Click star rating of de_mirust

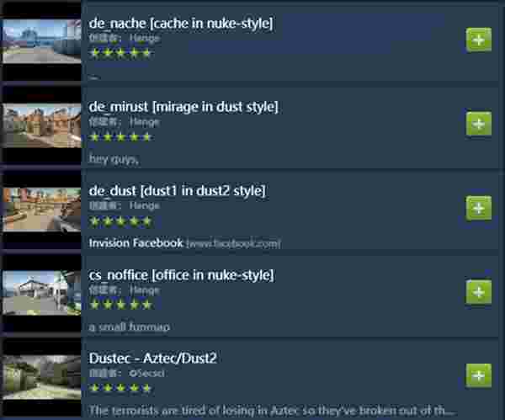pos(120,137)
